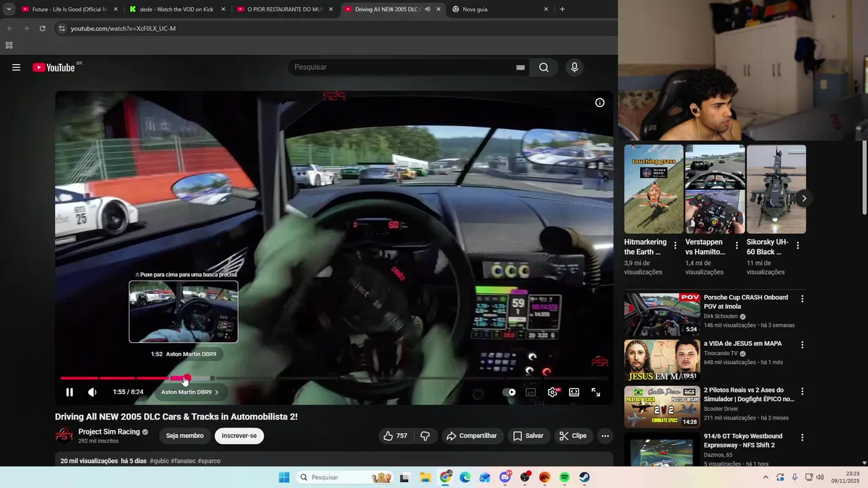Viewport: 868px width, 488px height.
Task: Open the apps grid in bookmarks bar
Action: [x=9, y=45]
